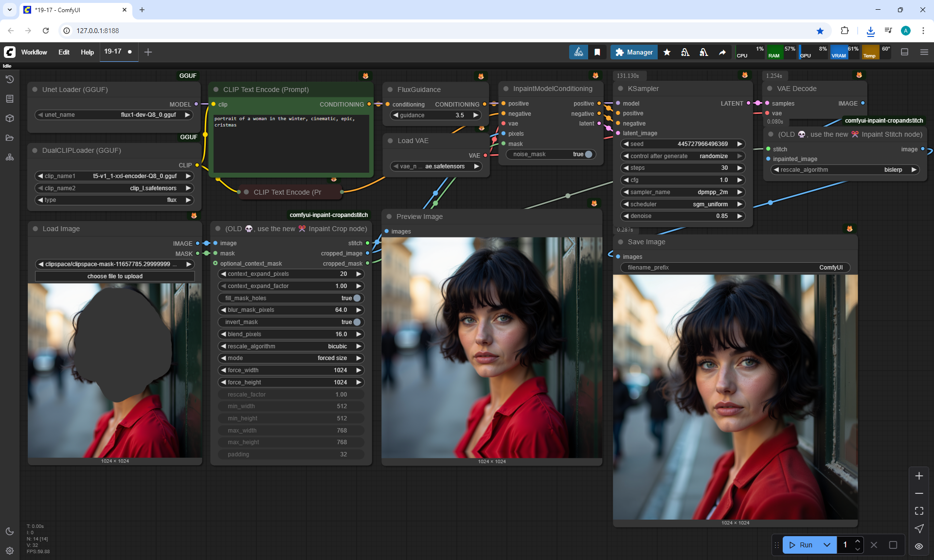Toggle invert_mask switch
934x560 pixels.
click(357, 322)
